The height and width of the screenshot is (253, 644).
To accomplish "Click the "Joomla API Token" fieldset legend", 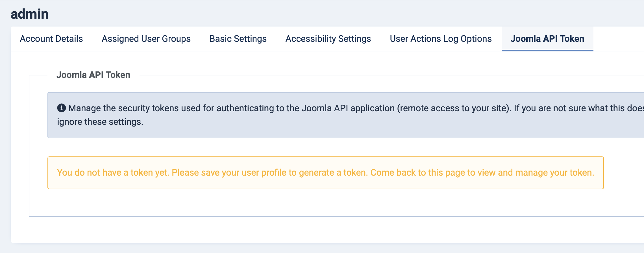I will click(x=93, y=75).
